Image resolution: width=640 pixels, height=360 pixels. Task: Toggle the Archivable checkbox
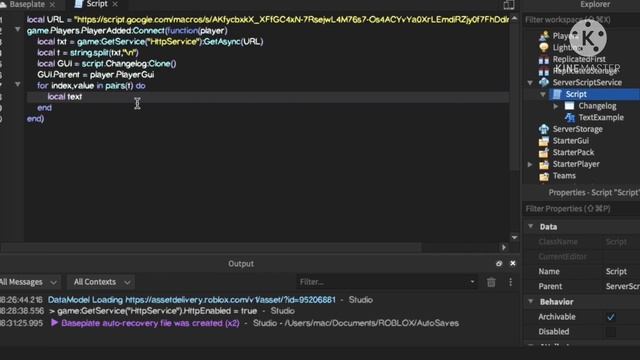pos(611,317)
